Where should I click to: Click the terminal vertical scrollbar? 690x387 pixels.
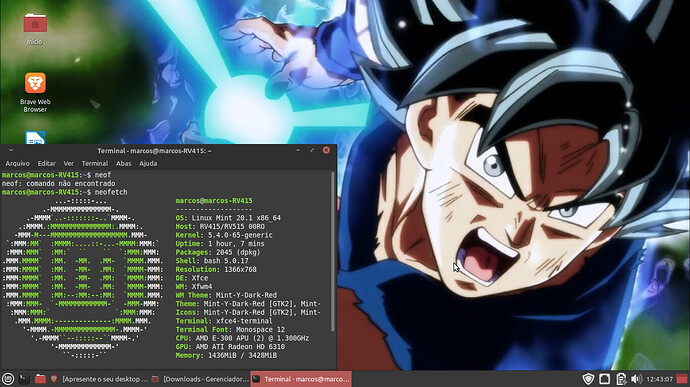click(333, 251)
